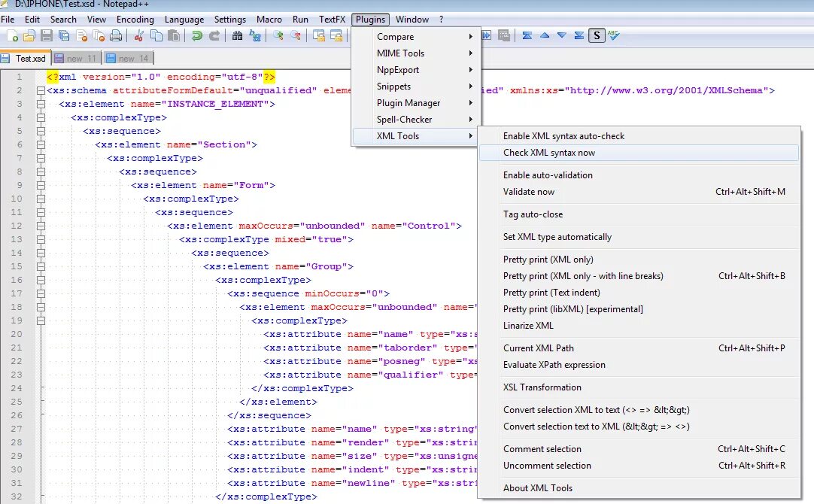Choose About XML Tools

[639, 488]
